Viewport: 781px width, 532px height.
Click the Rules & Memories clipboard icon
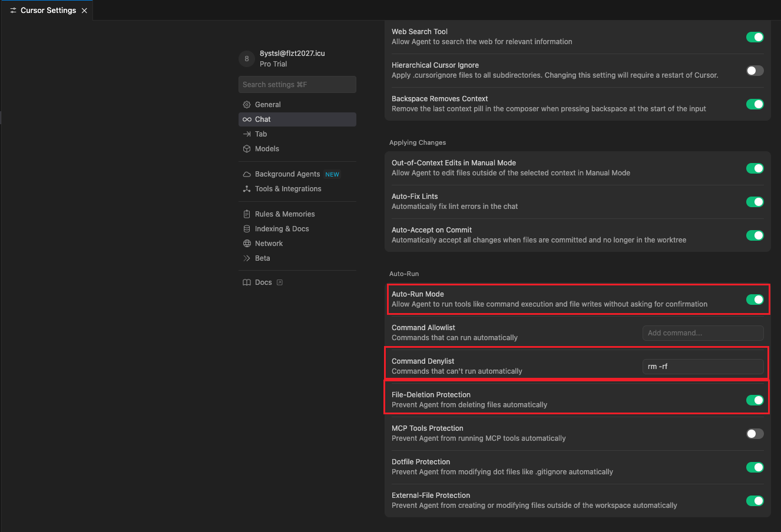(x=247, y=214)
